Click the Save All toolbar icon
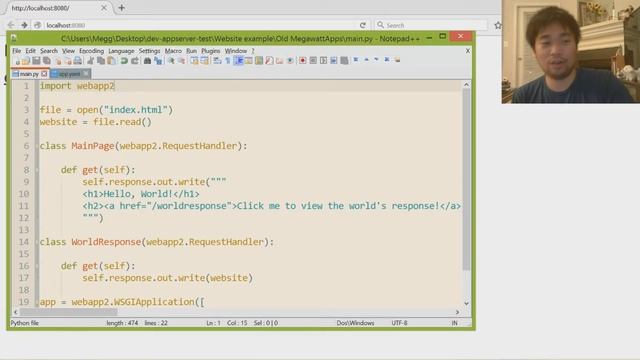 47,61
